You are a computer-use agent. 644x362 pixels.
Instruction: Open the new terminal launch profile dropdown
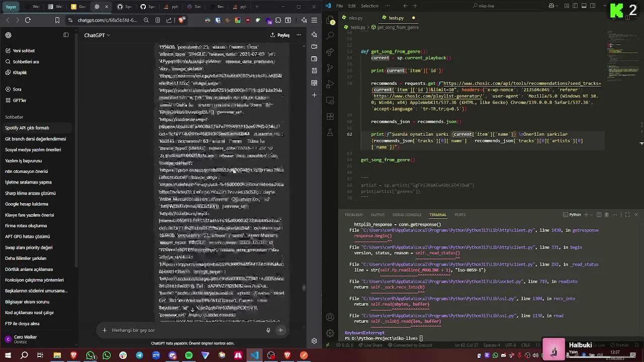(x=592, y=215)
